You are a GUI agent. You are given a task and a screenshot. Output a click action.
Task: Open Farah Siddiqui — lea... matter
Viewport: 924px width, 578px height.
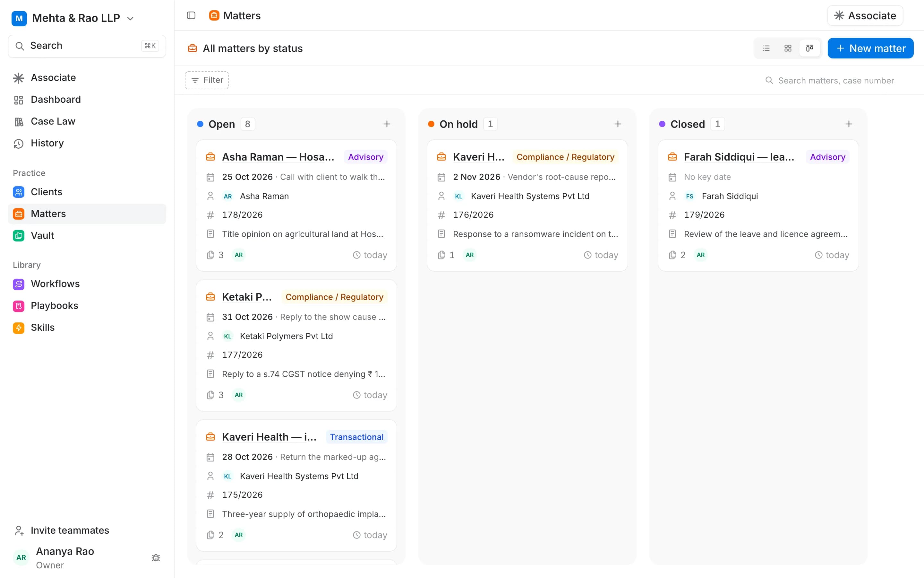tap(739, 157)
